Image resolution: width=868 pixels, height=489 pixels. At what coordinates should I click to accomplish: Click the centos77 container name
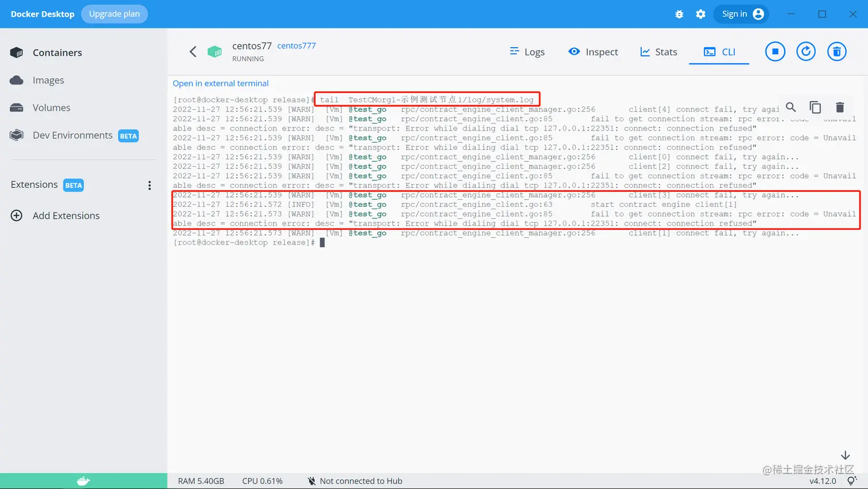pos(252,46)
